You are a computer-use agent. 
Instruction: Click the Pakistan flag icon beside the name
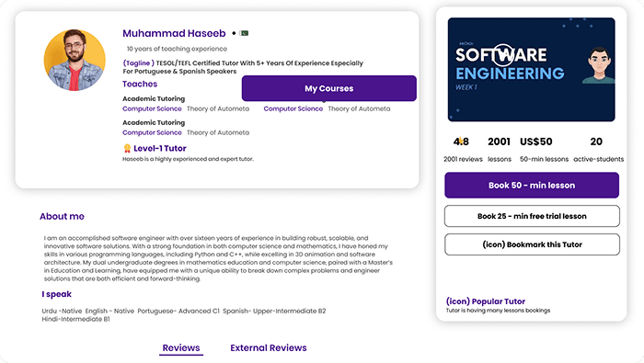click(244, 33)
